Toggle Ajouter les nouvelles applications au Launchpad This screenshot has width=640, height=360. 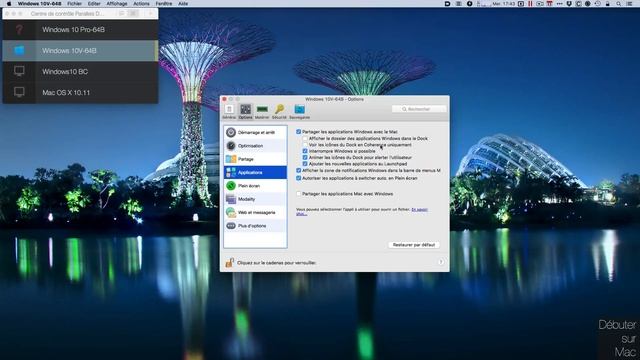click(x=305, y=164)
